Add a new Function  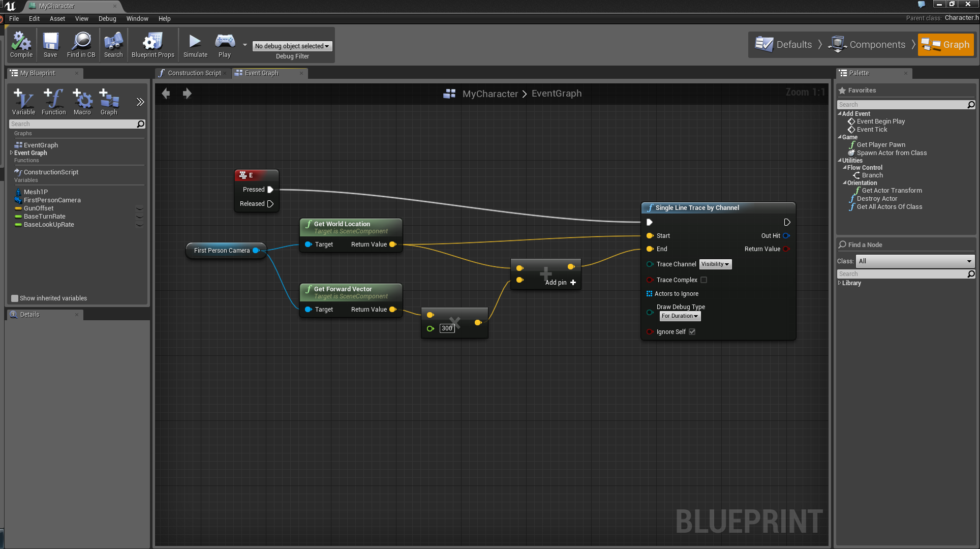click(x=53, y=102)
